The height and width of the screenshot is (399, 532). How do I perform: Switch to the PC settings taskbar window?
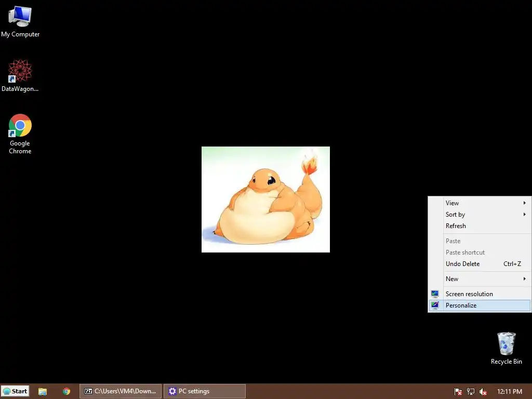(x=205, y=391)
